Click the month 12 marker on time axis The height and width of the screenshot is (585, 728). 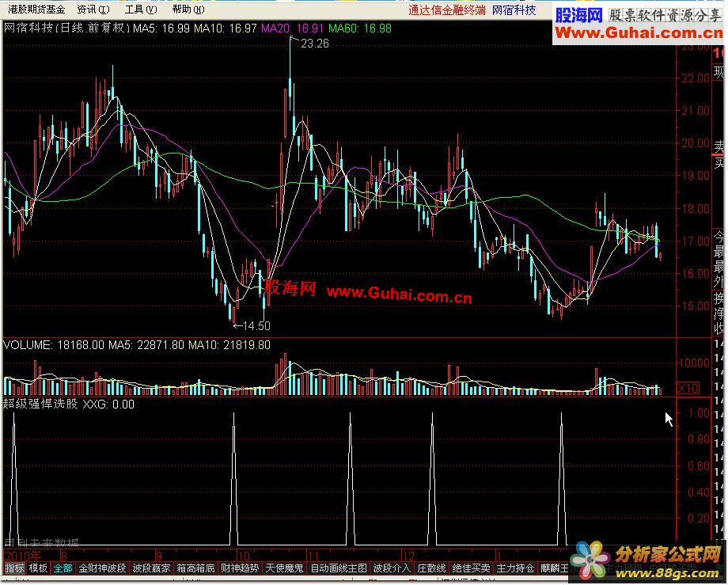click(x=408, y=557)
